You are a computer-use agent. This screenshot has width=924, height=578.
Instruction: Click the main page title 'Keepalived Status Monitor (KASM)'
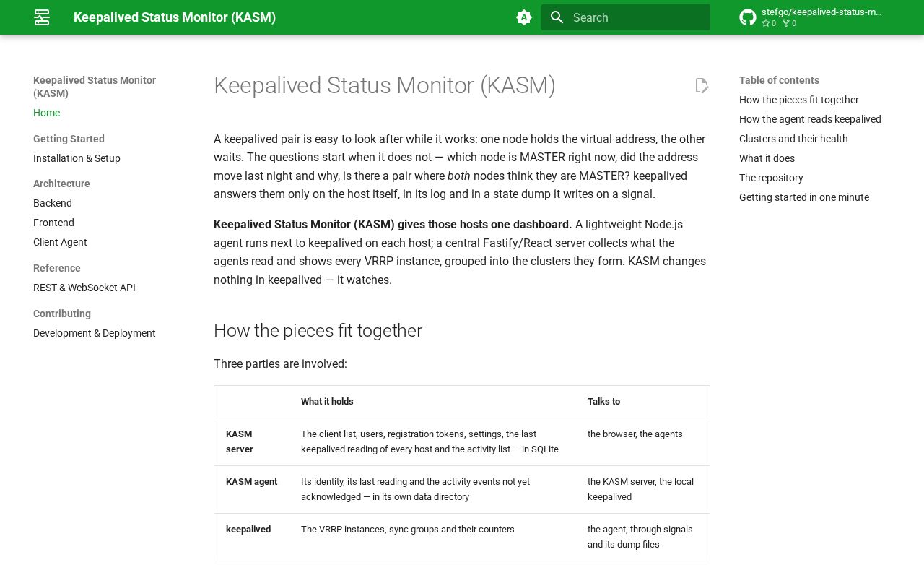coord(385,85)
